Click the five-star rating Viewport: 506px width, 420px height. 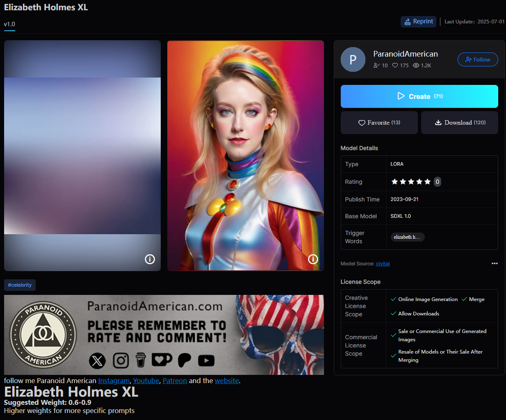[x=411, y=182]
